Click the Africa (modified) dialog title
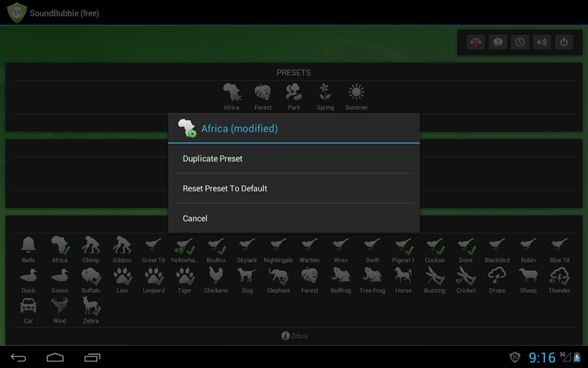The width and height of the screenshot is (588, 368). click(240, 128)
